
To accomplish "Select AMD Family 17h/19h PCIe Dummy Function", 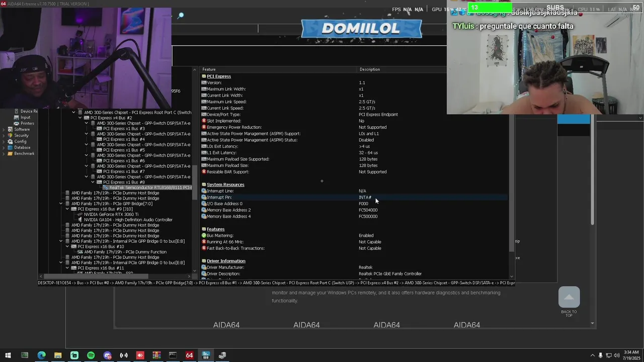I will pos(125,252).
